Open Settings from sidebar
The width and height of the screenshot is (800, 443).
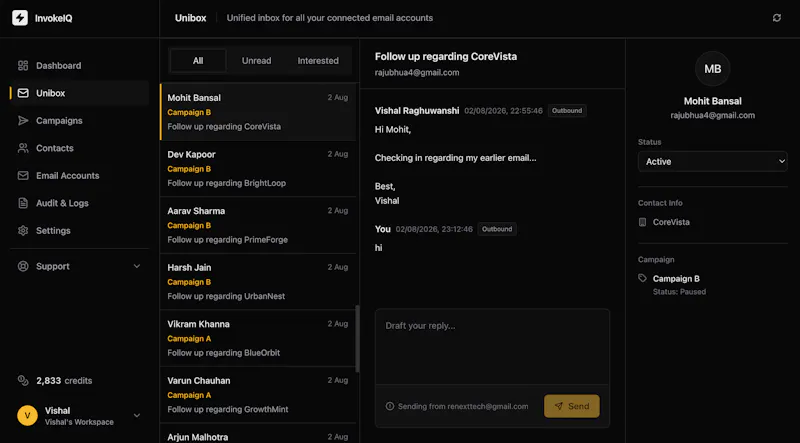pyautogui.click(x=79, y=231)
